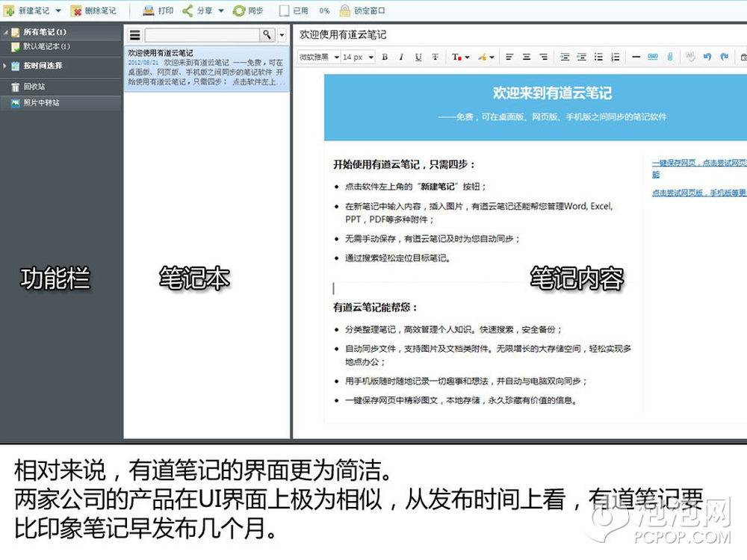Align text right
The width and height of the screenshot is (747, 560).
click(x=544, y=57)
